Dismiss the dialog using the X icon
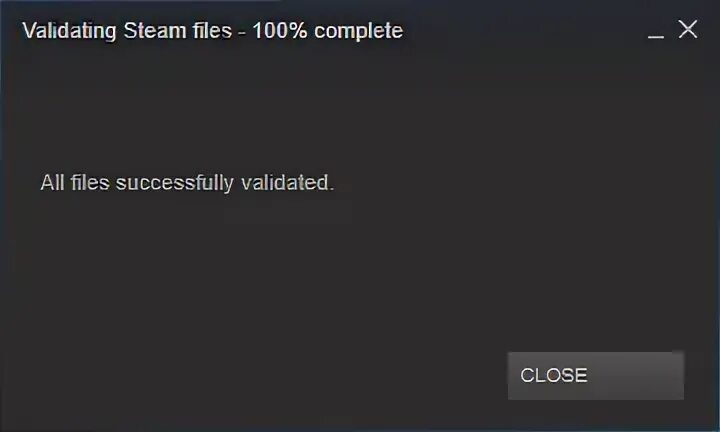Image resolution: width=720 pixels, height=432 pixels. coord(688,30)
